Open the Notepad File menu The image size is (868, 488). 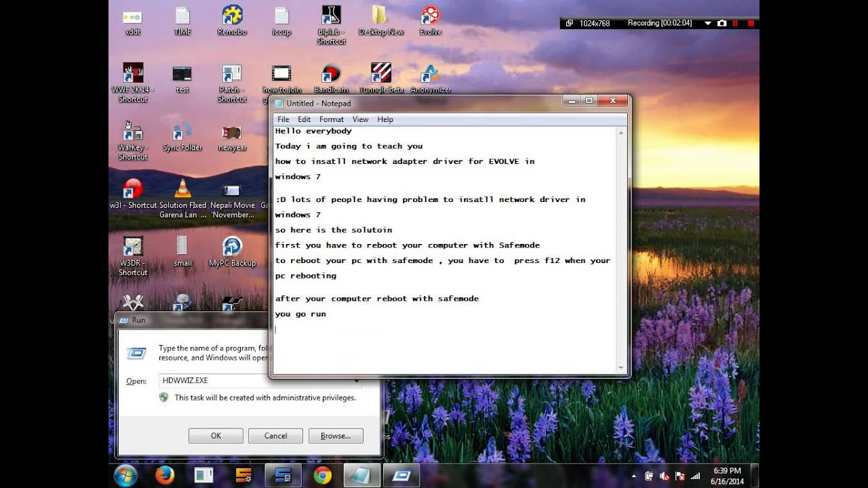click(283, 119)
